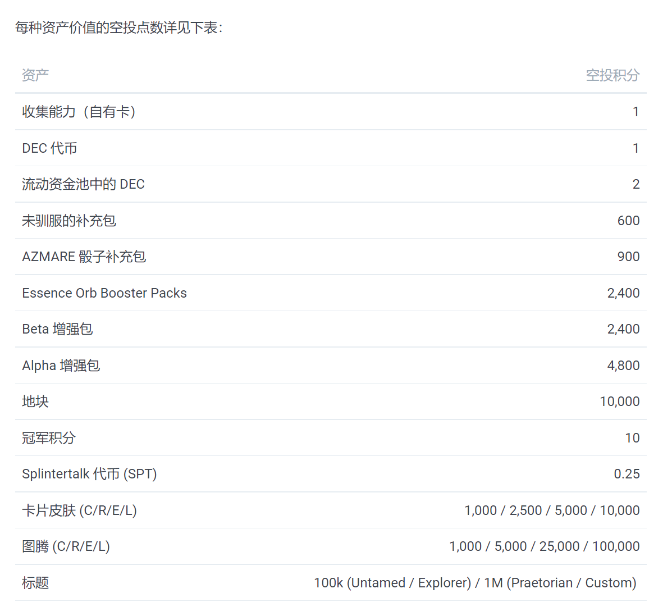
Task: Click the value 2 for 流动资金池中的 DEC
Action: coord(636,184)
